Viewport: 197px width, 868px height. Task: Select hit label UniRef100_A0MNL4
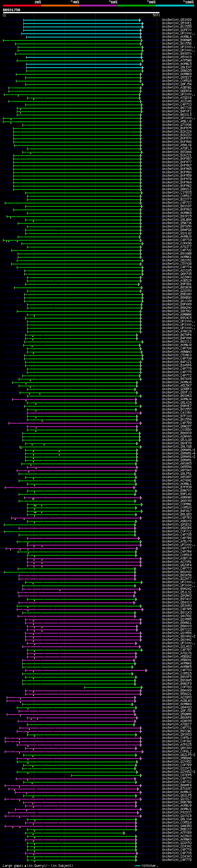tap(177, 37)
